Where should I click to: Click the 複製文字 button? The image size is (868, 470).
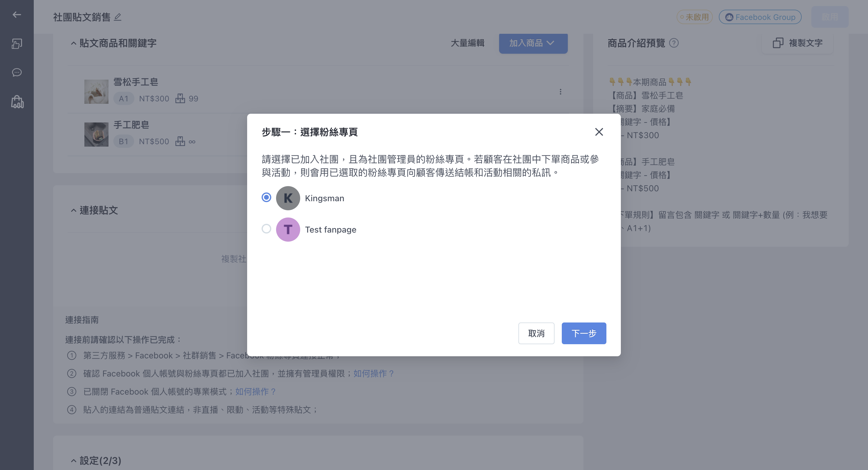[797, 43]
